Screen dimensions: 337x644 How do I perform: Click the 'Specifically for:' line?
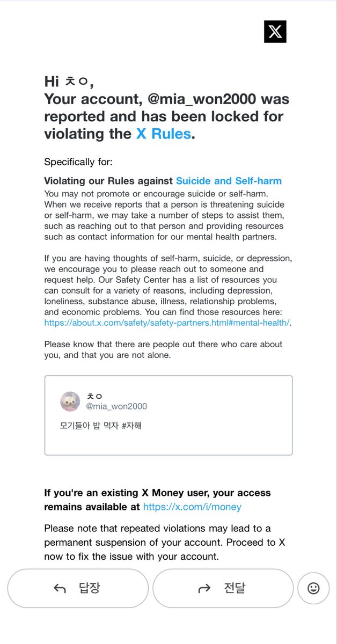(x=78, y=162)
